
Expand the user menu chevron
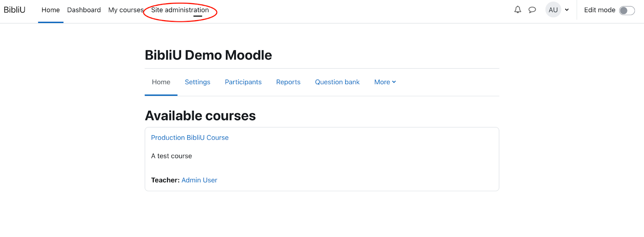point(567,10)
